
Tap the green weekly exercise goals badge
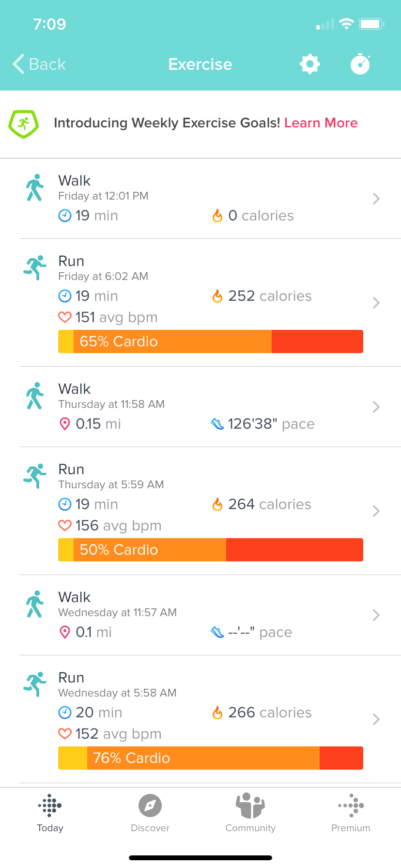point(23,124)
